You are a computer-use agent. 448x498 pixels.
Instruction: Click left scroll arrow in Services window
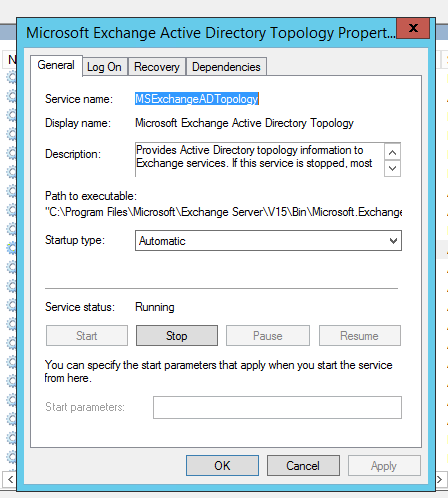(10, 480)
